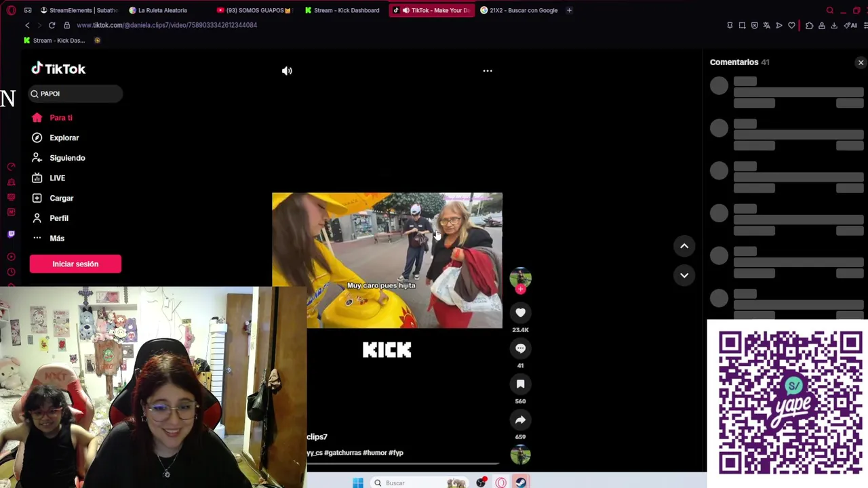Reload the TikTok page

point(52,25)
